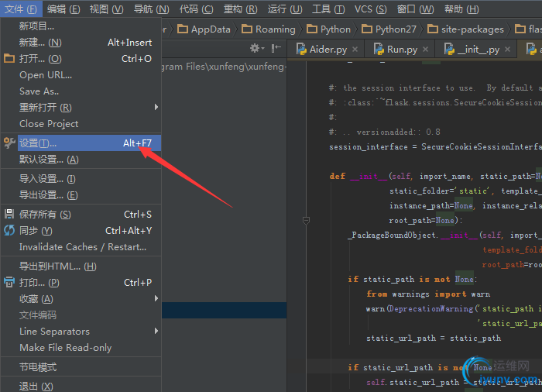Choose 导入设置... (I) entry
This screenshot has width=542, height=392.
point(81,179)
